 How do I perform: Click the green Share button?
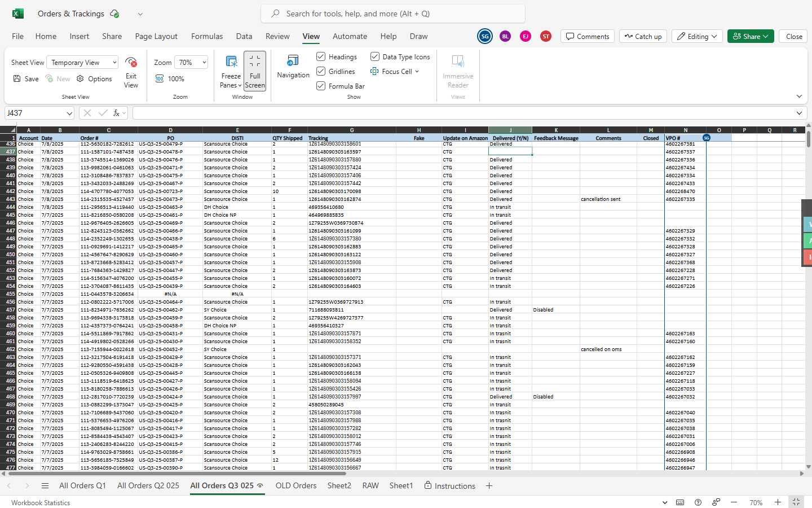point(751,36)
